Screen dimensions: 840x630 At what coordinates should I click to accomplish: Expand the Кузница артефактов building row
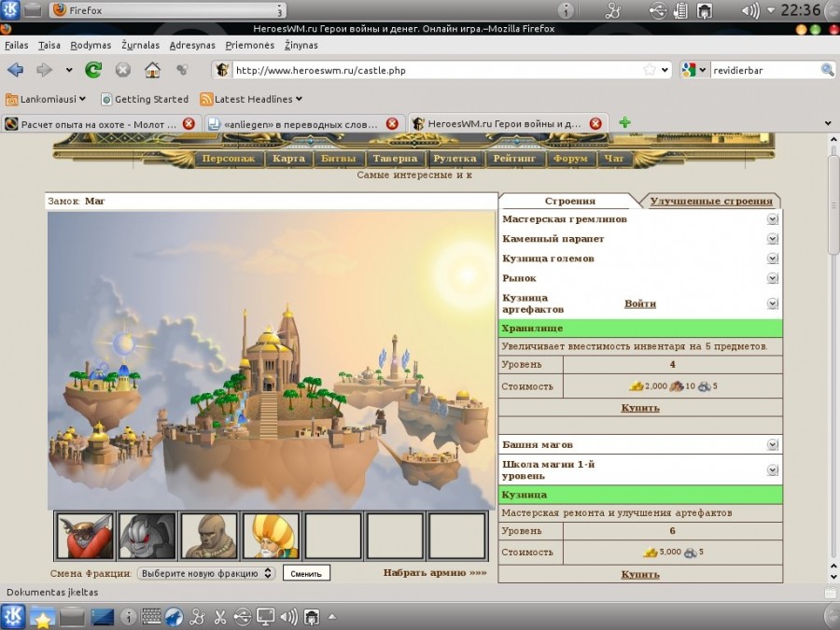pos(772,303)
